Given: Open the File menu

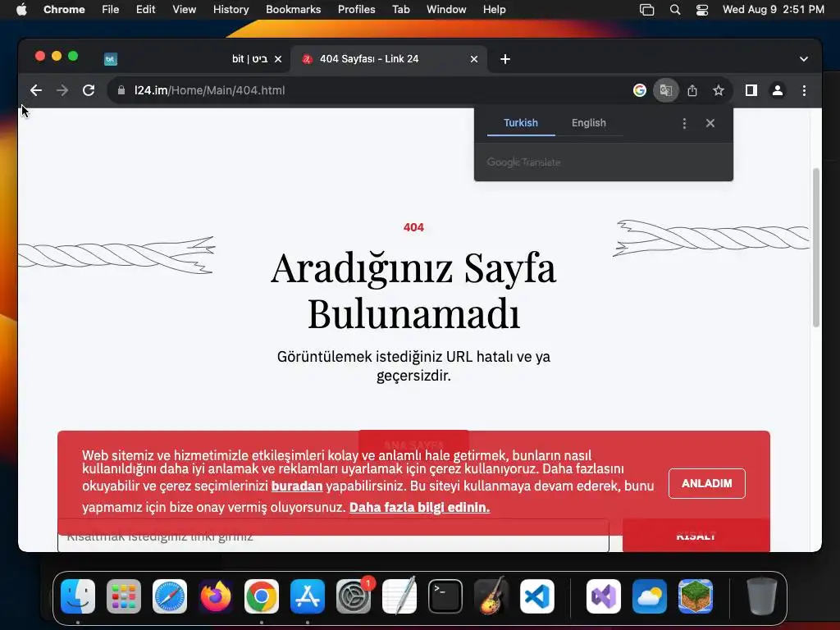Looking at the screenshot, I should click(x=111, y=10).
